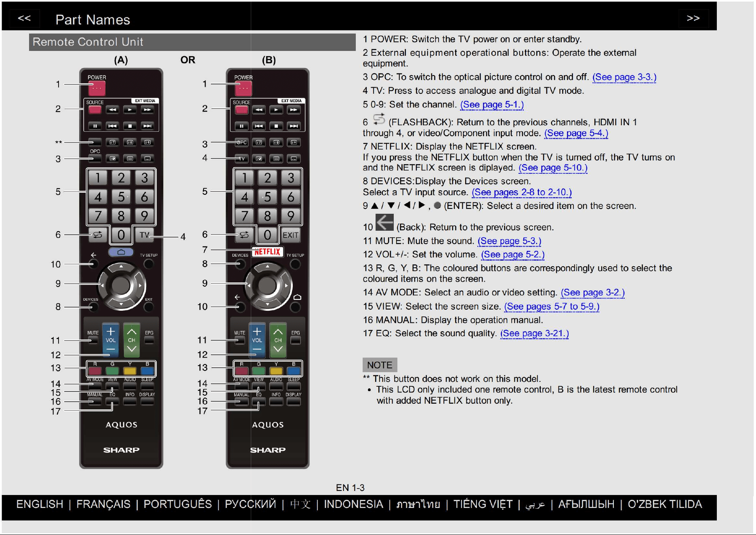The width and height of the screenshot is (756, 535).
Task: Switch language to 中文
Action: point(300,504)
